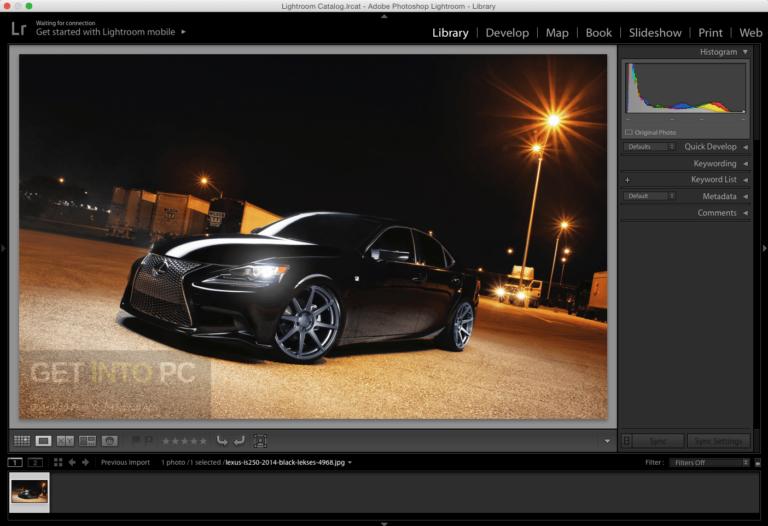This screenshot has width=768, height=526.
Task: Select Lexus photo thumbnail in filmstrip
Action: (x=29, y=492)
